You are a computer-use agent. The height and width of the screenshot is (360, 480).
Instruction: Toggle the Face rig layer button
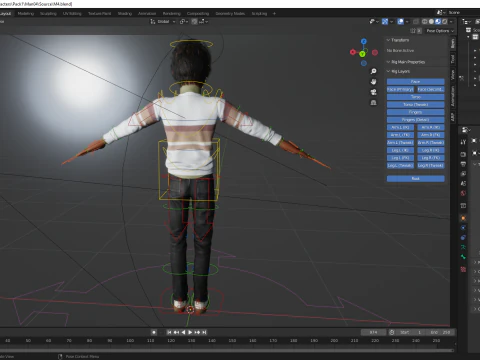click(415, 82)
